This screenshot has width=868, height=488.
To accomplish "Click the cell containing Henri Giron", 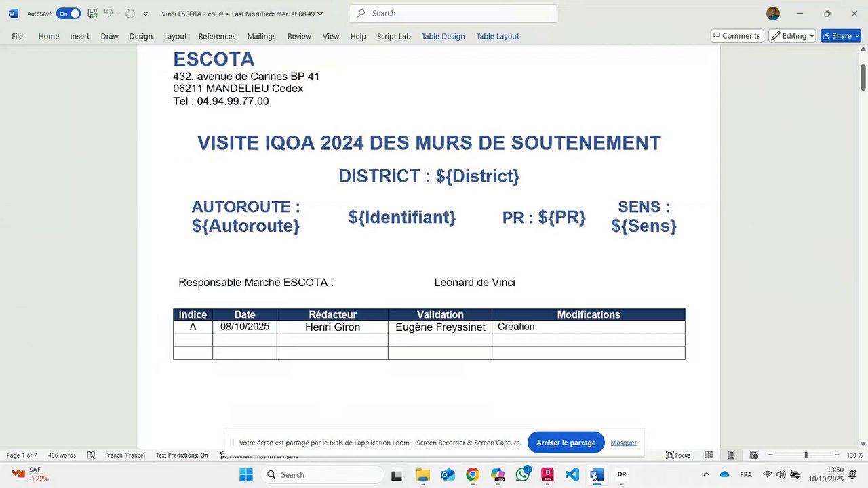I will pos(332,327).
